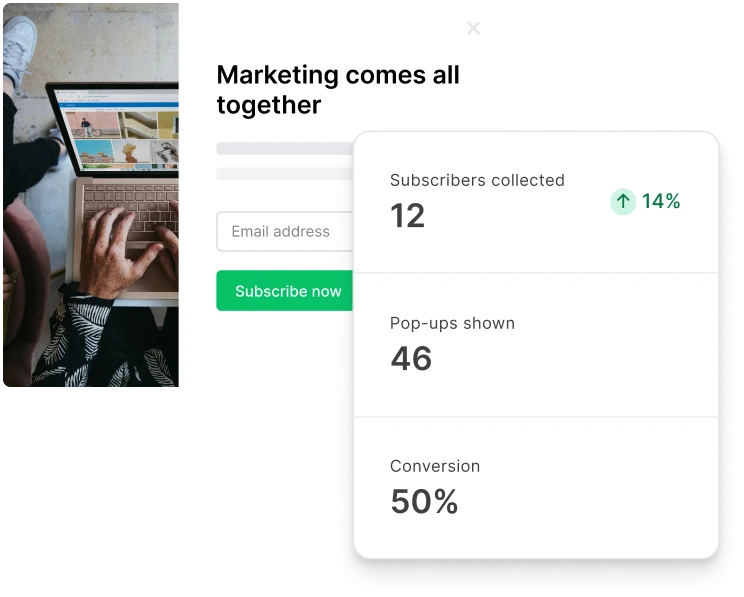Click the subscribers count of 12
The image size is (744, 597).
tap(407, 215)
